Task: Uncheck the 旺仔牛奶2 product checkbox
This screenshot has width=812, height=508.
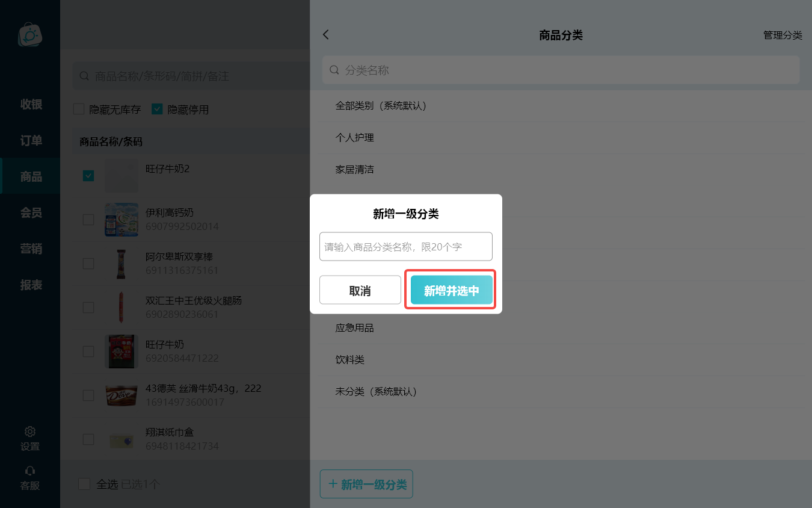Action: [x=88, y=176]
